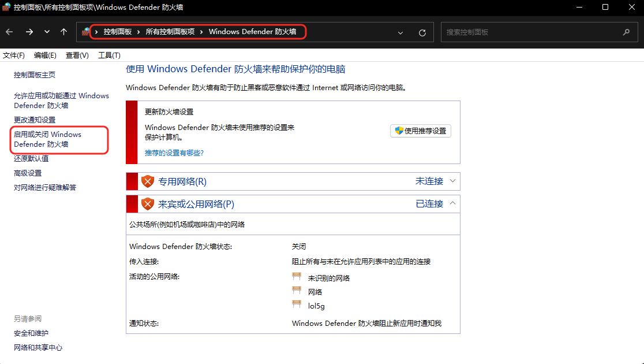Open 启用或关闭 Windows Defender 防火墙

pos(48,139)
